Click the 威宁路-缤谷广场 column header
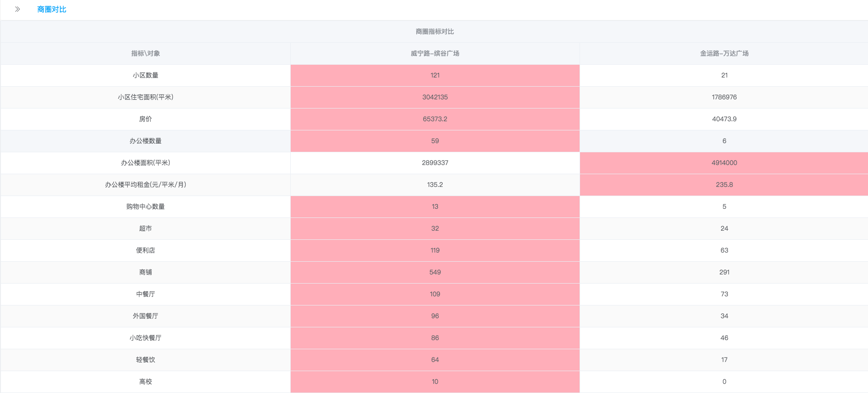This screenshot has width=868, height=393. pyautogui.click(x=435, y=53)
